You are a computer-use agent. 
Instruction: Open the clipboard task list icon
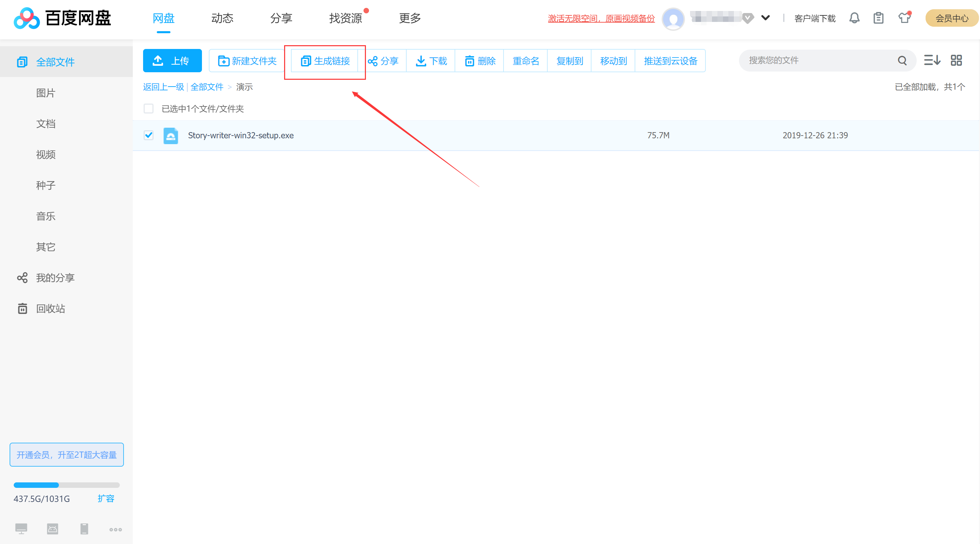(878, 18)
